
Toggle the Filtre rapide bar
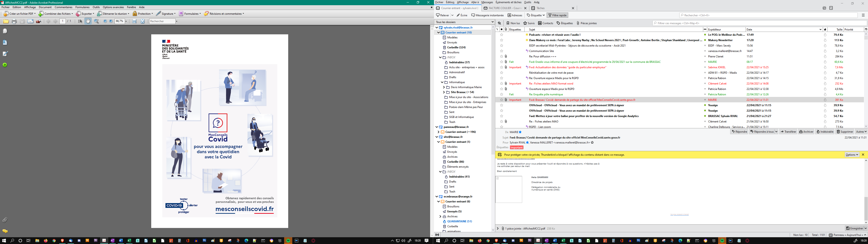tap(557, 15)
